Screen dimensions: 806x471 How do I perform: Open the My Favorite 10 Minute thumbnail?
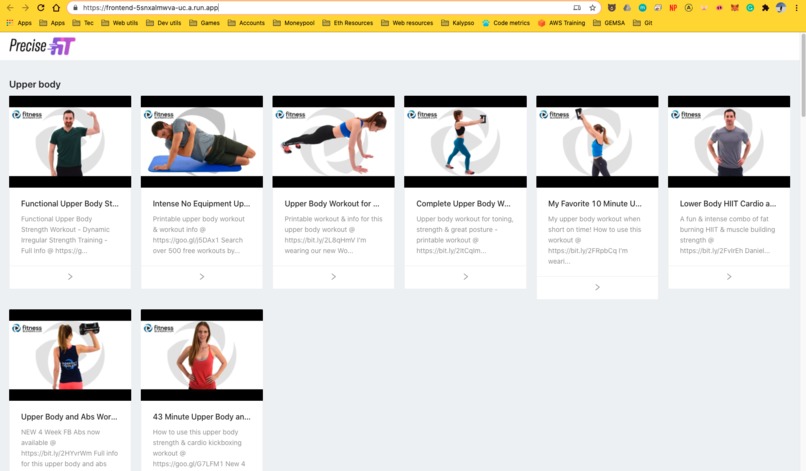(597, 141)
